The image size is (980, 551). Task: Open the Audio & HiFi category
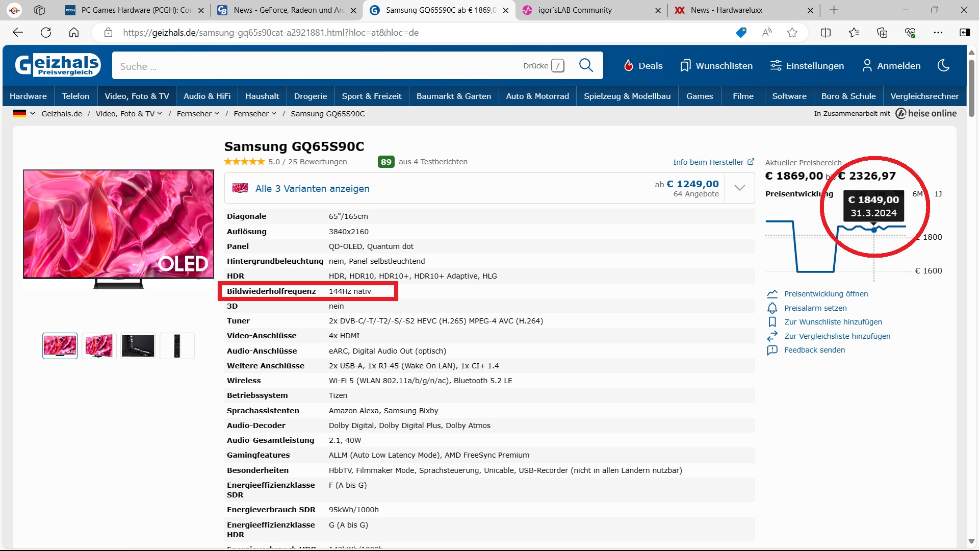(x=207, y=96)
